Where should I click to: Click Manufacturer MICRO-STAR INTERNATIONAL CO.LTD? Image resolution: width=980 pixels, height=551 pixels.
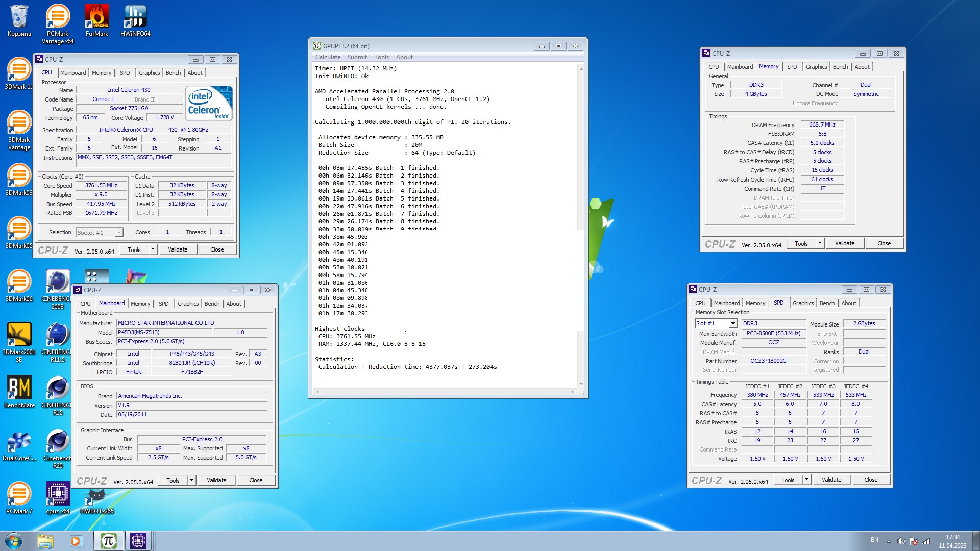tap(191, 323)
